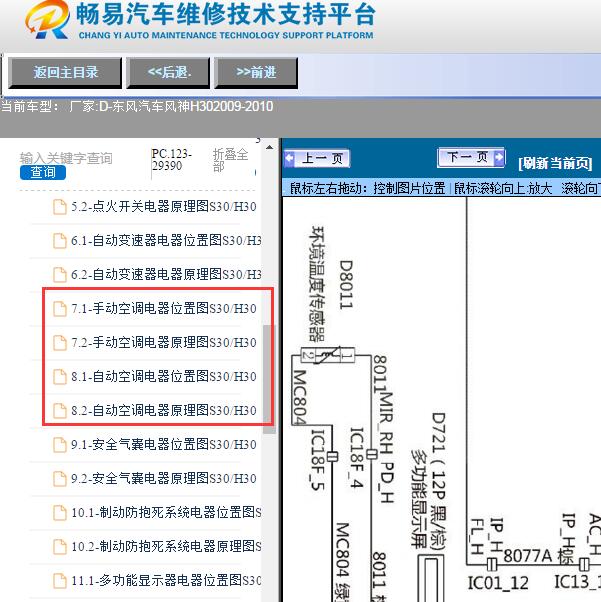This screenshot has height=602, width=601.
Task: Click document icon beside 6.1-自动变速器
Action: pyautogui.click(x=60, y=241)
